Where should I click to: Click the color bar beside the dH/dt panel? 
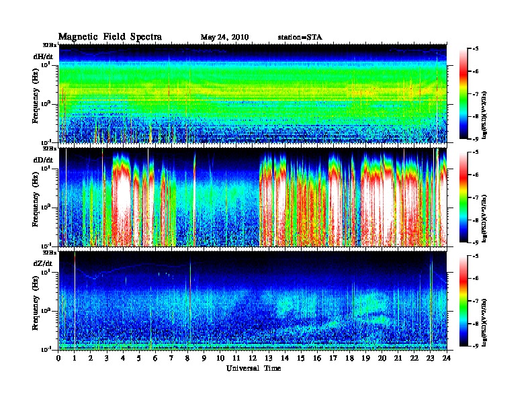pyautogui.click(x=463, y=94)
